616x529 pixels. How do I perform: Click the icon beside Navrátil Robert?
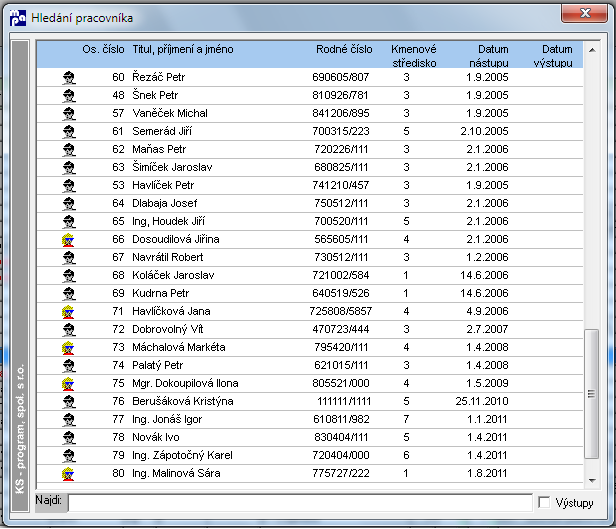tap(69, 258)
